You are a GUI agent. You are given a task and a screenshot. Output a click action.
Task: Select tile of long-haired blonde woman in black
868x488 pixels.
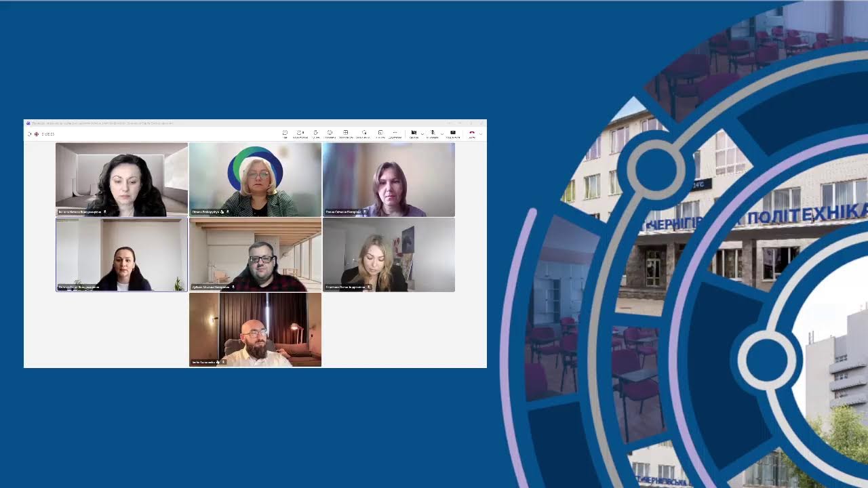pos(389,255)
